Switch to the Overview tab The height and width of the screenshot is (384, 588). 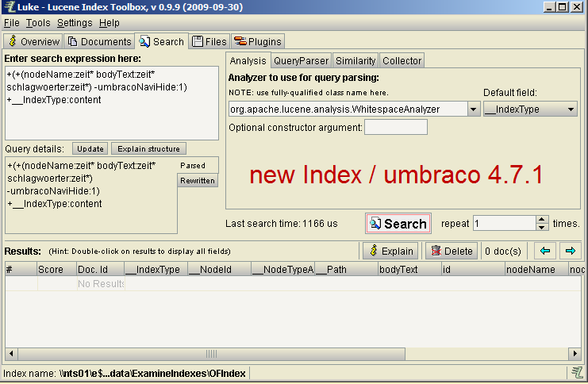[x=33, y=41]
